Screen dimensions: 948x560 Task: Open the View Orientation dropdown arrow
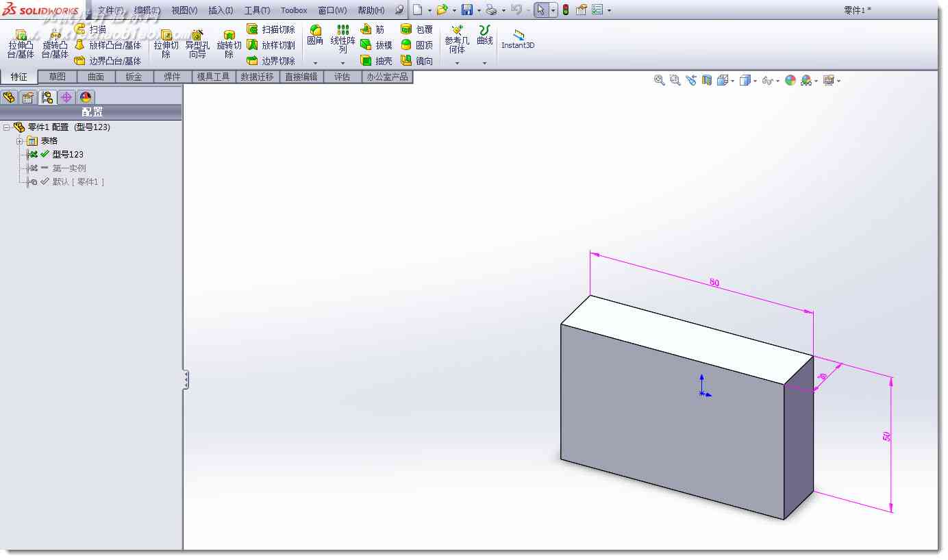click(733, 81)
